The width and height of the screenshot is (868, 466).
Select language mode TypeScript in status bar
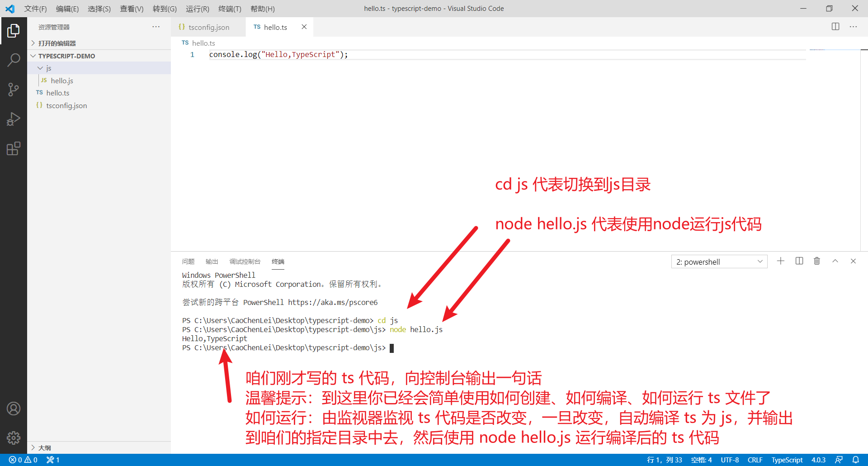787,460
